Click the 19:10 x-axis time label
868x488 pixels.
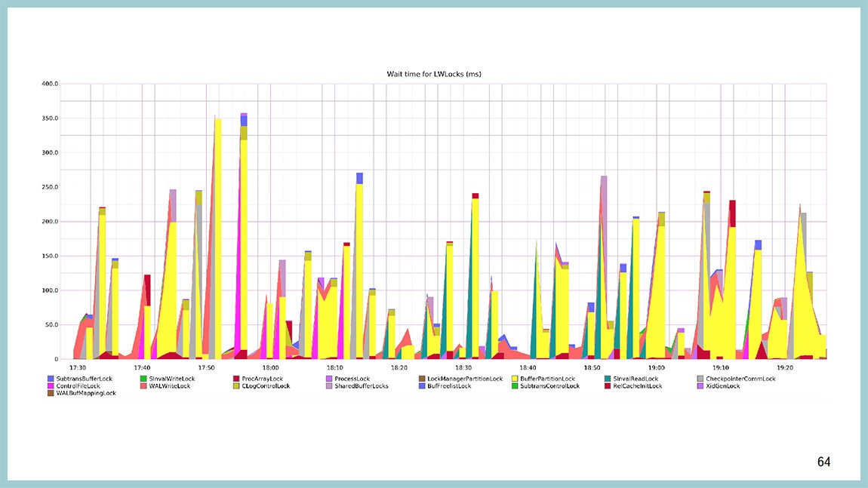point(721,367)
